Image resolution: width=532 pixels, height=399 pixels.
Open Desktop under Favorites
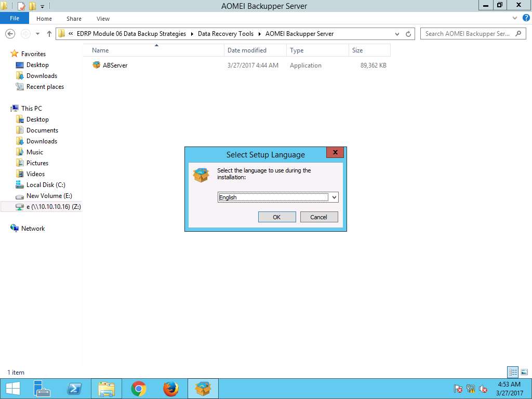pos(37,65)
